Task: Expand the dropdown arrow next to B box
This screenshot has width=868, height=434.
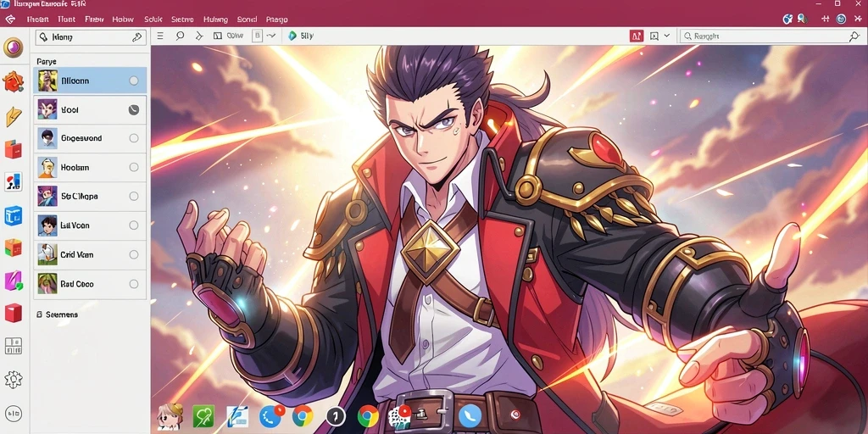Action: point(271,36)
